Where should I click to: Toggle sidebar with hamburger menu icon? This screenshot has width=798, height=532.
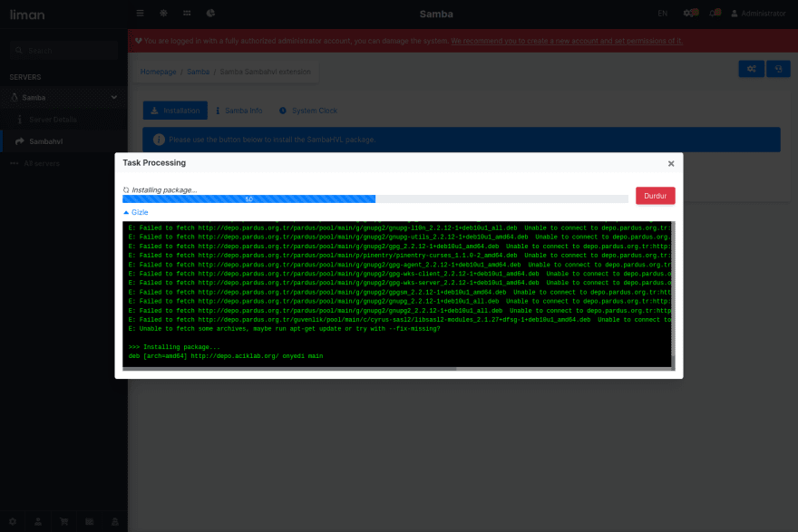[x=140, y=14]
